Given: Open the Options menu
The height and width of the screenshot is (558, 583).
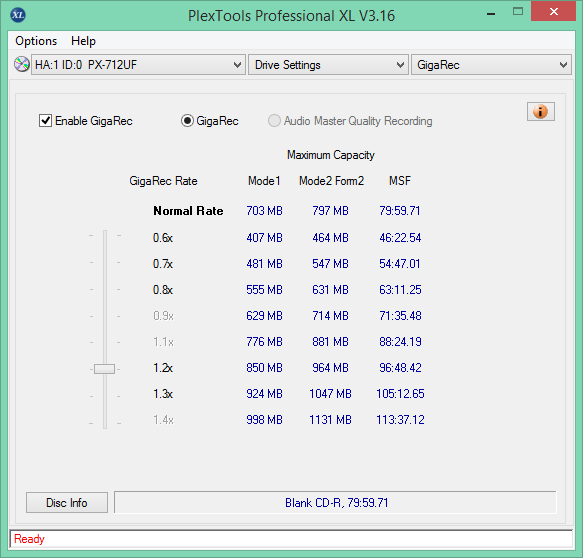Looking at the screenshot, I should click(36, 41).
